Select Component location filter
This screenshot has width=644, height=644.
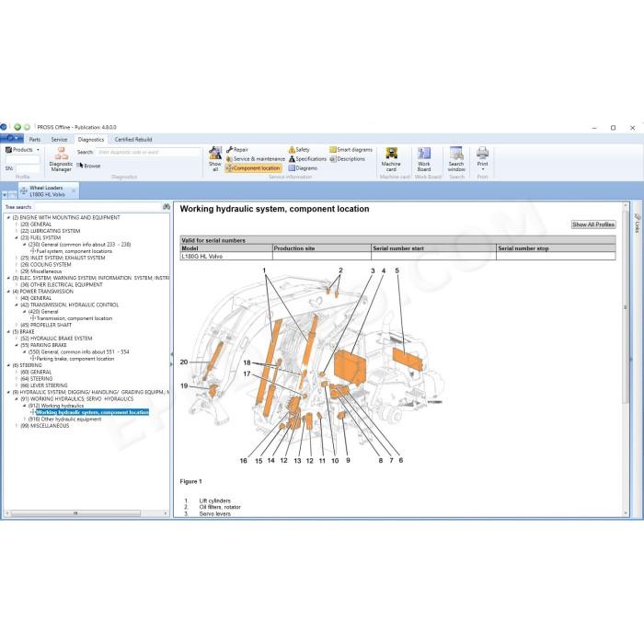coord(253,168)
